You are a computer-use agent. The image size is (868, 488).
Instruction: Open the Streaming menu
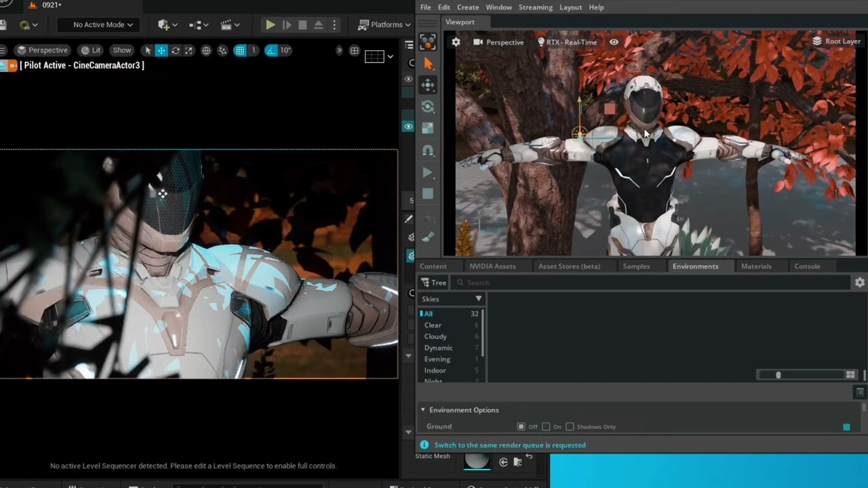pyautogui.click(x=535, y=7)
